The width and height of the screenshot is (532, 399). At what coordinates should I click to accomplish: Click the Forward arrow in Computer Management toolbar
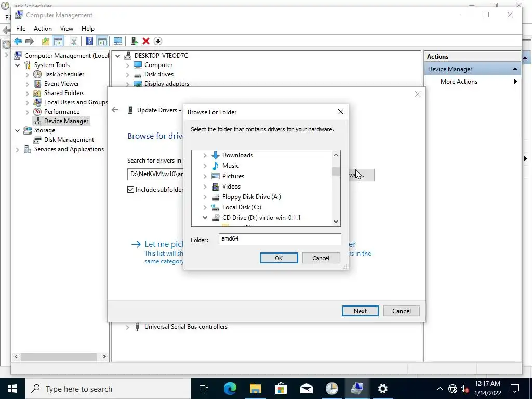coord(30,42)
